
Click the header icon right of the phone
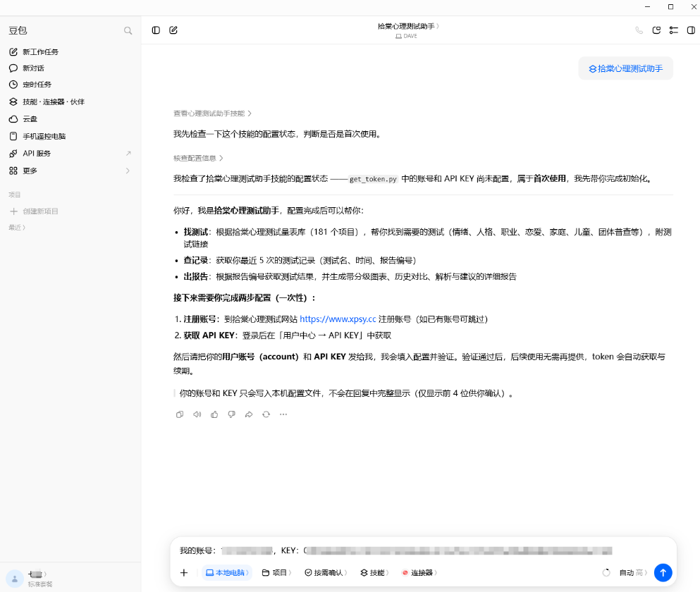(656, 30)
